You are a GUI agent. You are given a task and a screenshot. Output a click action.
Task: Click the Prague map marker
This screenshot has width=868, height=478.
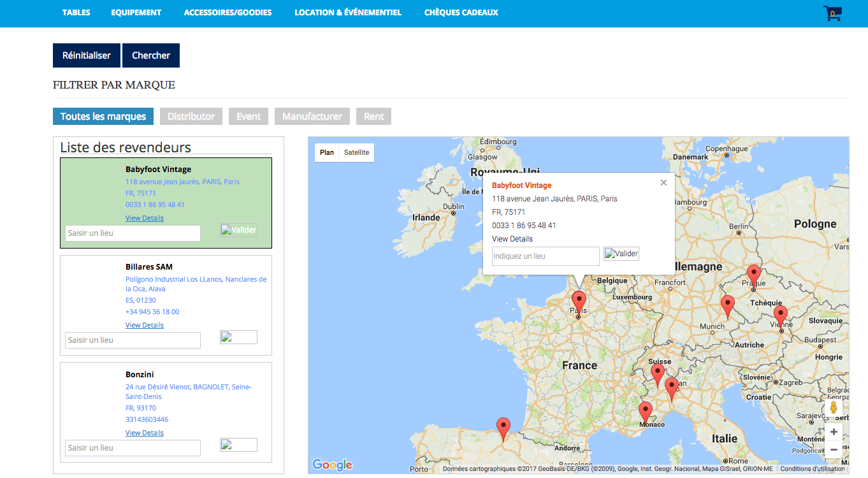753,276
